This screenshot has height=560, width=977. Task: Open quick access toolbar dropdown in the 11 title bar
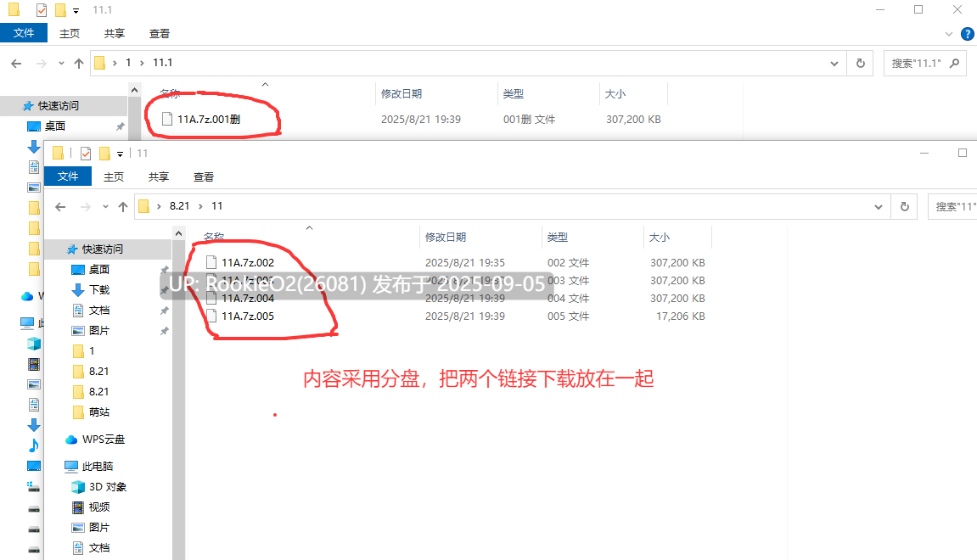point(121,154)
